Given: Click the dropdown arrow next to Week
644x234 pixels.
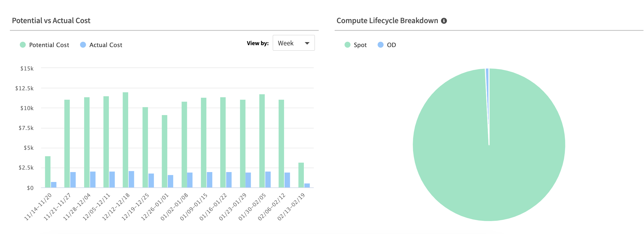Looking at the screenshot, I should coord(307,43).
